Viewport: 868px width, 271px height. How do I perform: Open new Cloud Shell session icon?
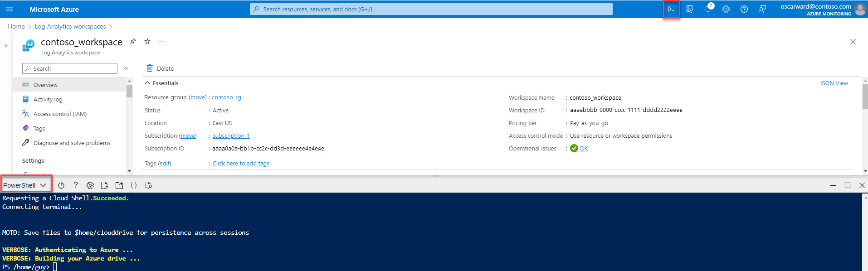(119, 185)
